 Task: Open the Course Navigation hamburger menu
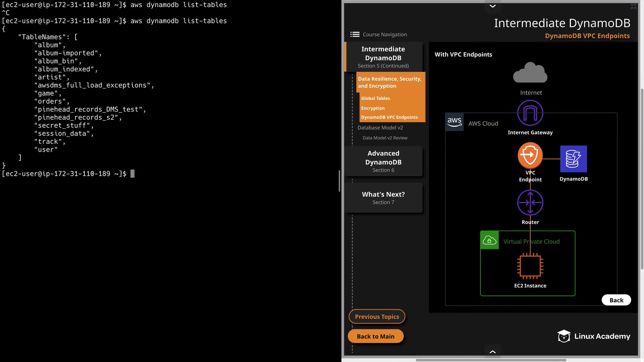355,35
